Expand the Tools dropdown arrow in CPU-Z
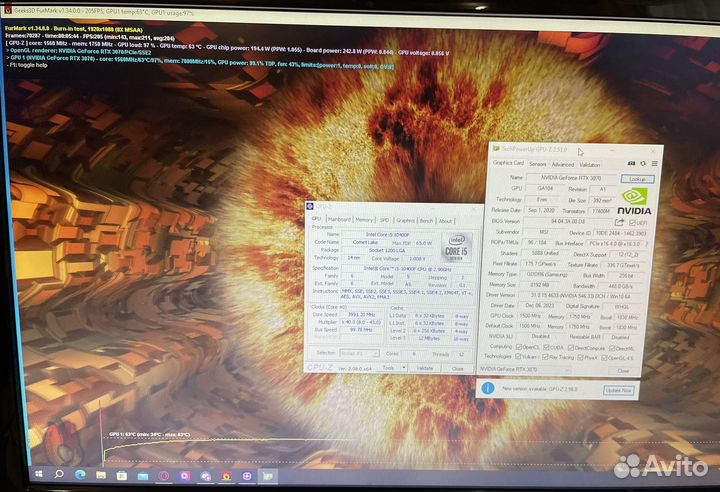720x492 pixels. [404, 368]
